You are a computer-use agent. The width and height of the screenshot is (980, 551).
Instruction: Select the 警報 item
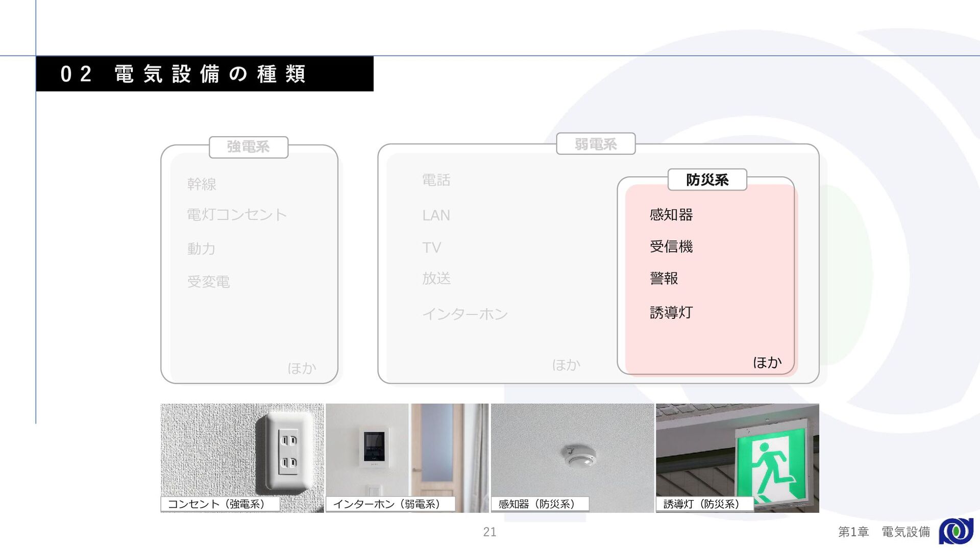[664, 278]
